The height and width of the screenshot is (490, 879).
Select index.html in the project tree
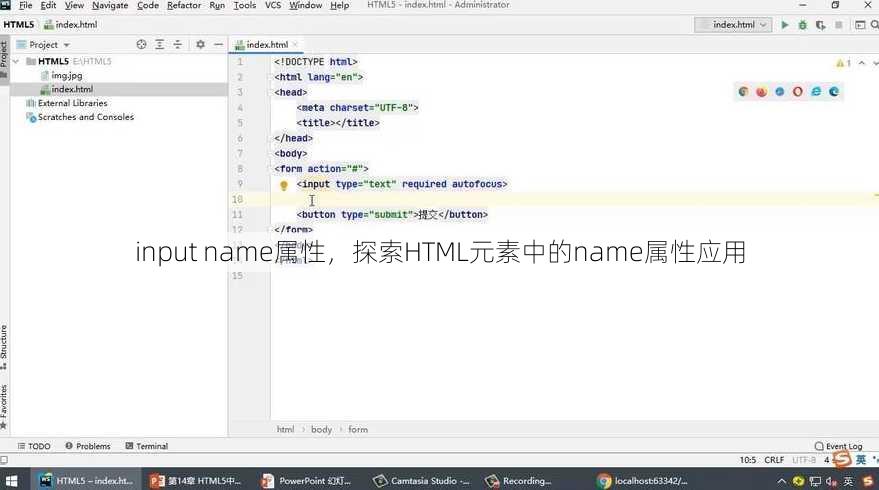pyautogui.click(x=72, y=89)
